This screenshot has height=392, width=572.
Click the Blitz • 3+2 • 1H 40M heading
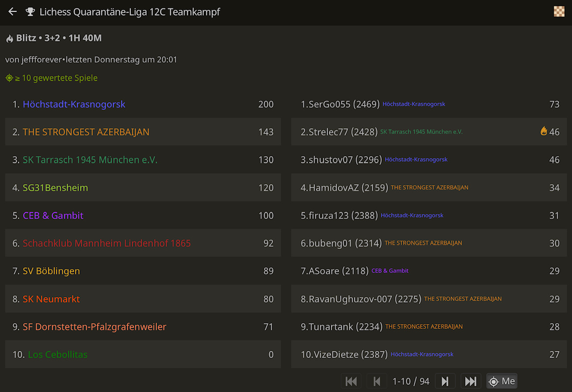point(59,38)
